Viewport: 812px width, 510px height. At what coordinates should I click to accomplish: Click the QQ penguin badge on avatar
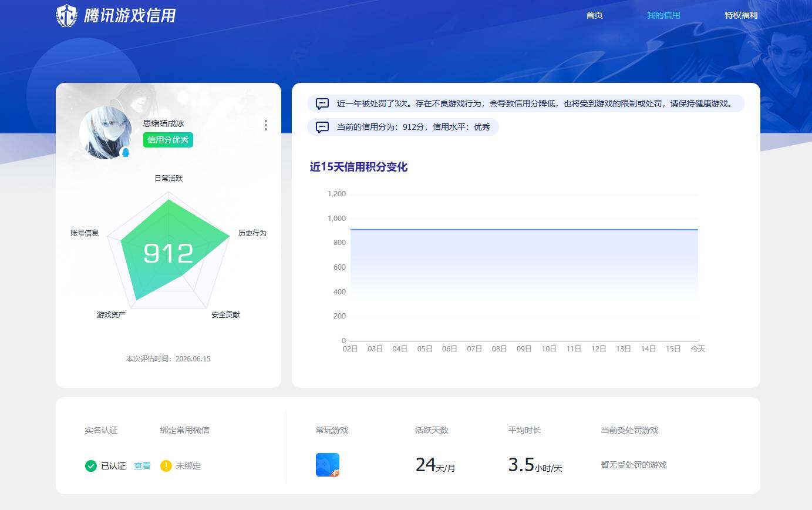click(125, 153)
